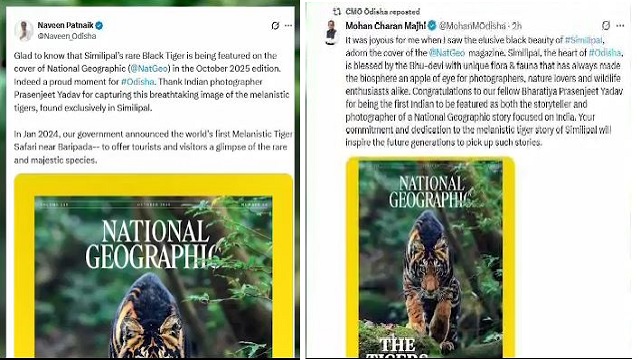Click the Grok icon on Mohan Majhi's post
Viewport: 640px width, 360px height.
(x=606, y=26)
